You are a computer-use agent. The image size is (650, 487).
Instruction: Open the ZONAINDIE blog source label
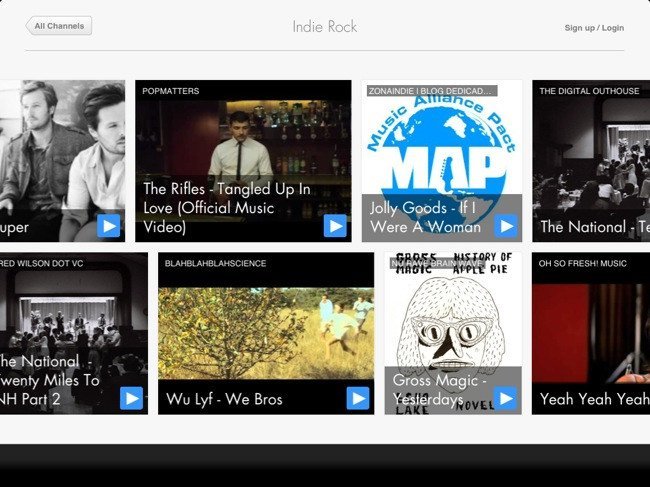tap(432, 91)
